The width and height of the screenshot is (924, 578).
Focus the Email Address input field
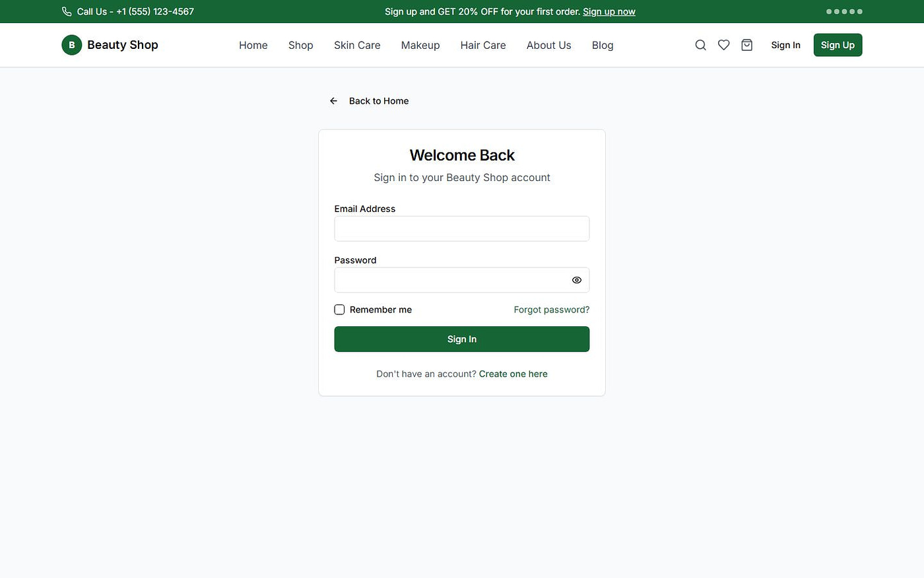(462, 229)
